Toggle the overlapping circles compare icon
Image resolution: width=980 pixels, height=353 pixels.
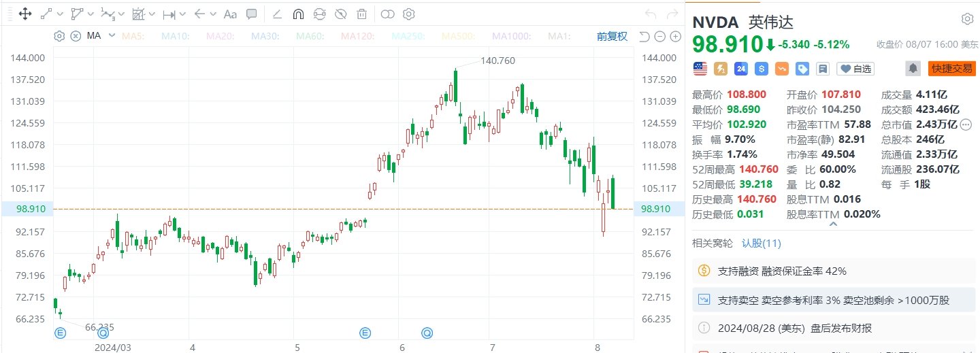pyautogui.click(x=387, y=14)
